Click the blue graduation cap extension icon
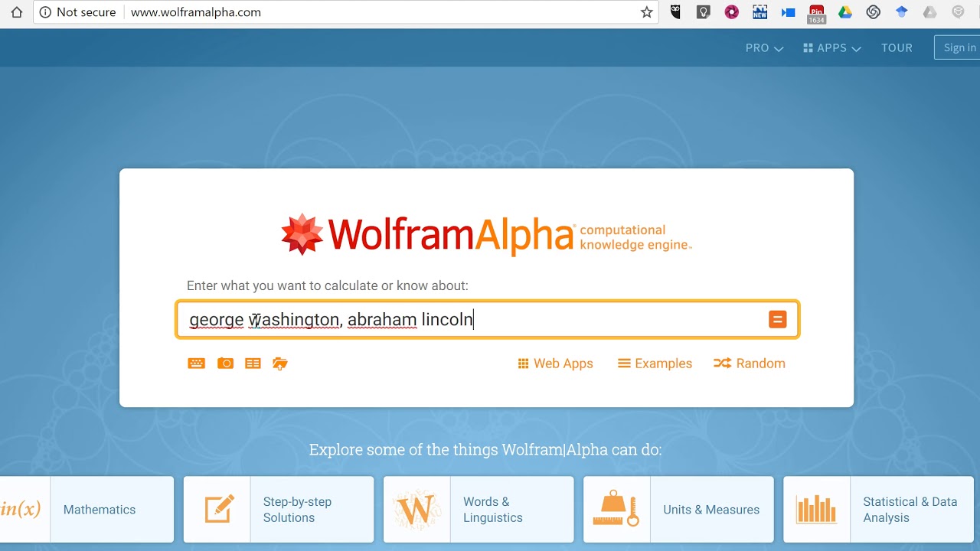This screenshot has height=551, width=980. click(902, 12)
